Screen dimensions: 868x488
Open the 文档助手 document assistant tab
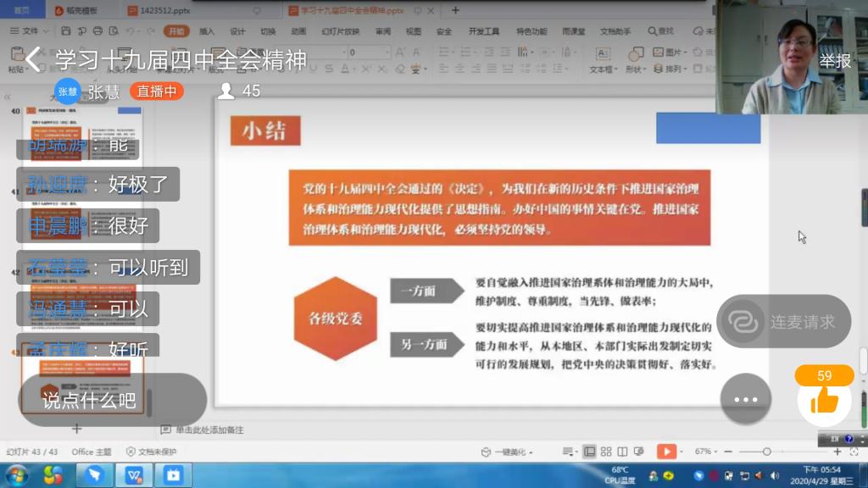615,31
